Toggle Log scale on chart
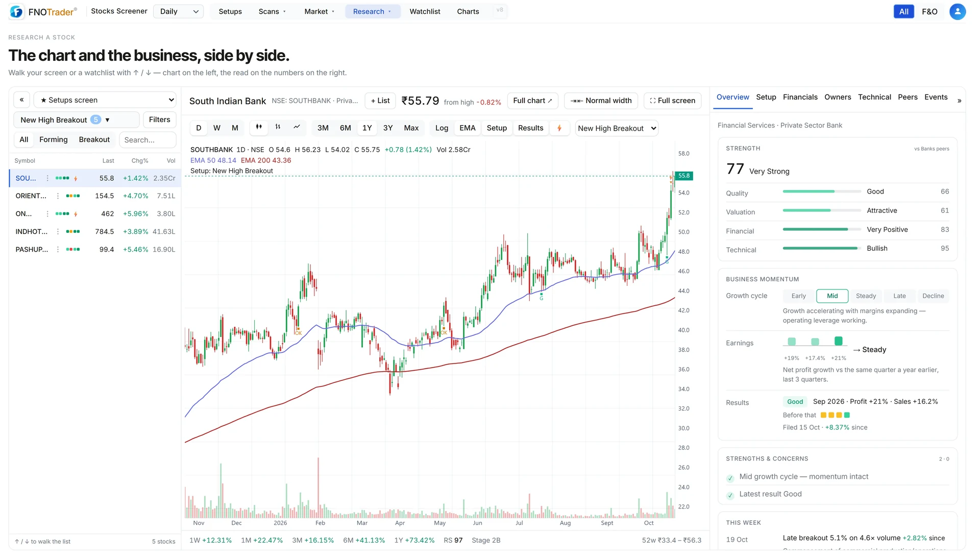 pos(442,128)
